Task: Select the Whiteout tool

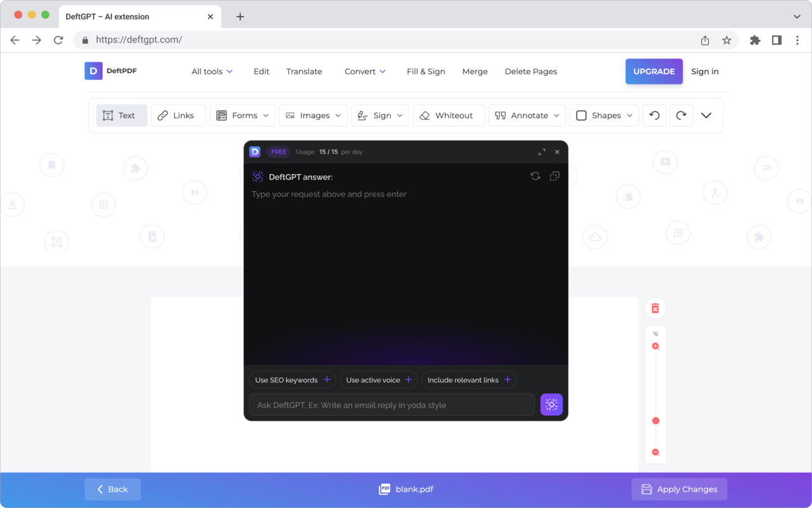Action: click(449, 116)
